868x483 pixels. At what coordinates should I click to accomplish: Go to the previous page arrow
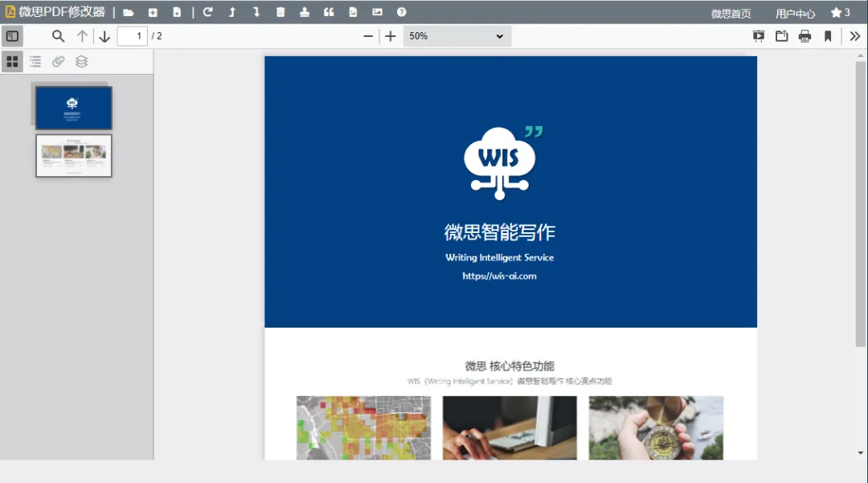coord(82,36)
